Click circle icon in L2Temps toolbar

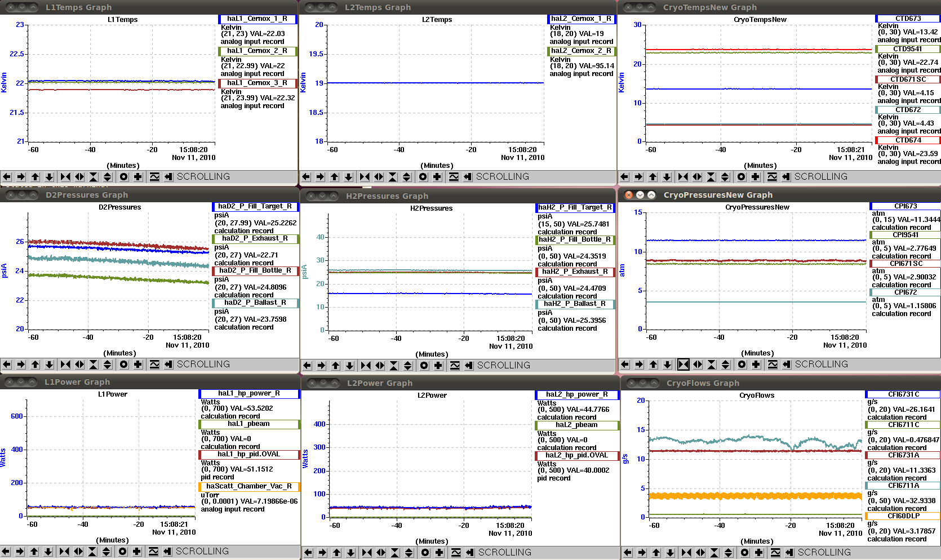(423, 177)
